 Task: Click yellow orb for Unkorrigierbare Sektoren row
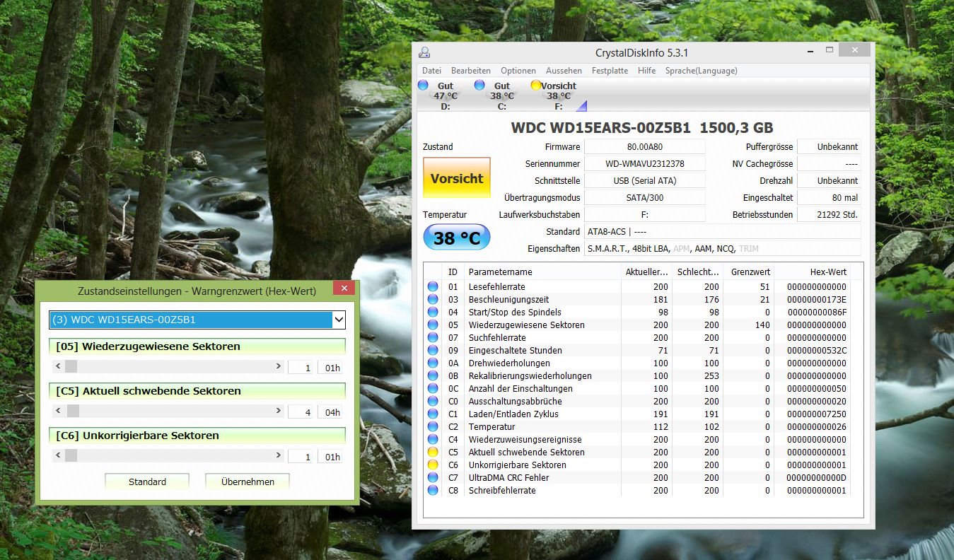433,465
